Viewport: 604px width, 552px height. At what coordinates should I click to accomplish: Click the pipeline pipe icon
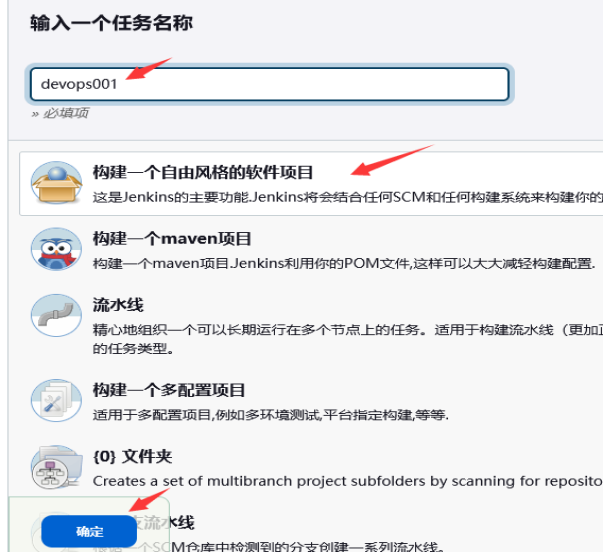pos(56,315)
